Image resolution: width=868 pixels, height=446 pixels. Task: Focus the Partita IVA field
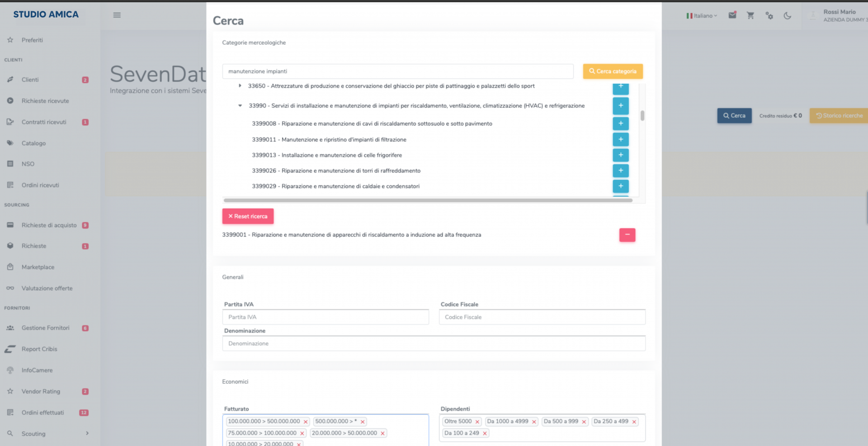325,317
